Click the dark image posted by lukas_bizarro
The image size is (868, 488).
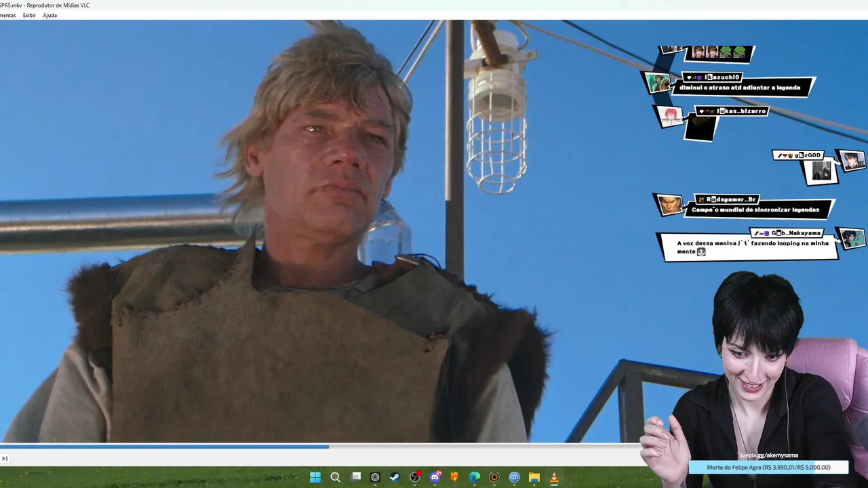tap(701, 127)
